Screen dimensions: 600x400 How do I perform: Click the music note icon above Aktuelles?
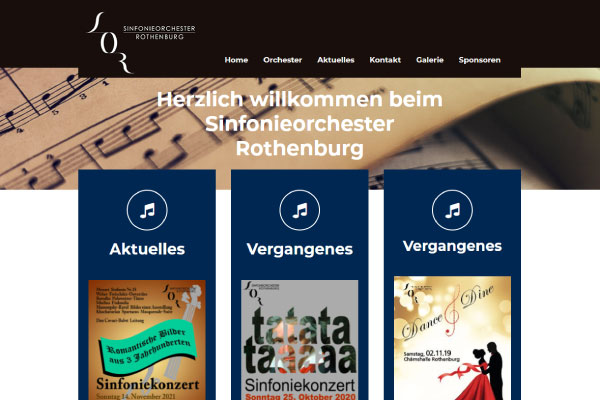pyautogui.click(x=147, y=210)
